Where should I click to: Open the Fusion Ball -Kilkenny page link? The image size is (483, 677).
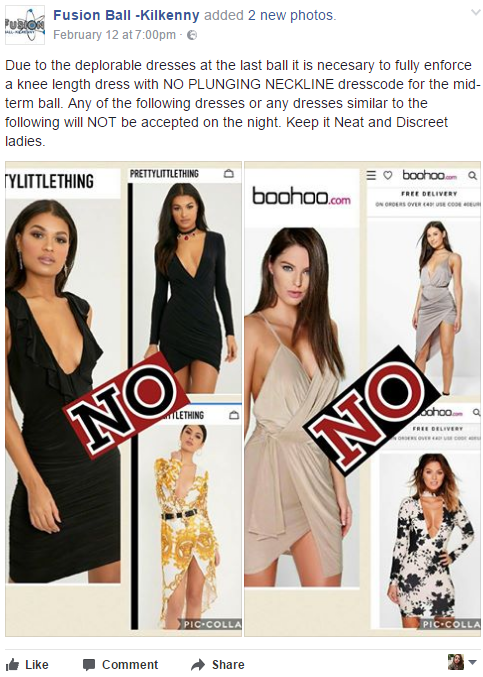coord(126,16)
